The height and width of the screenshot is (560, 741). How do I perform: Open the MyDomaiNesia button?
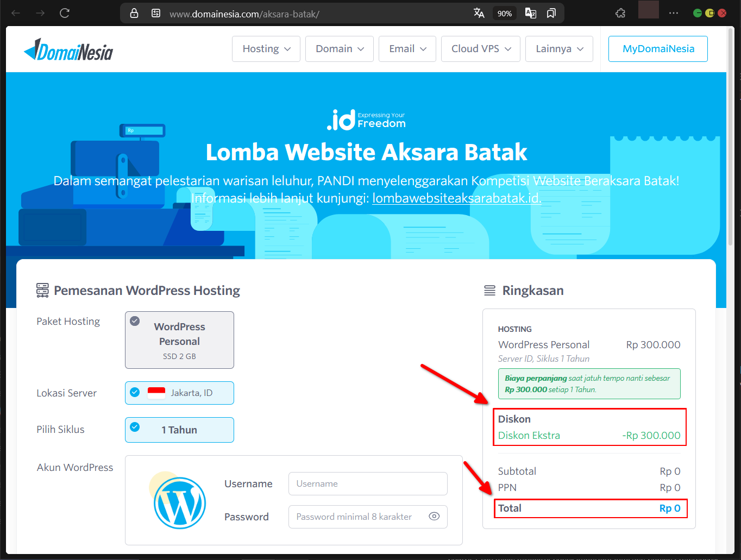[x=658, y=49]
